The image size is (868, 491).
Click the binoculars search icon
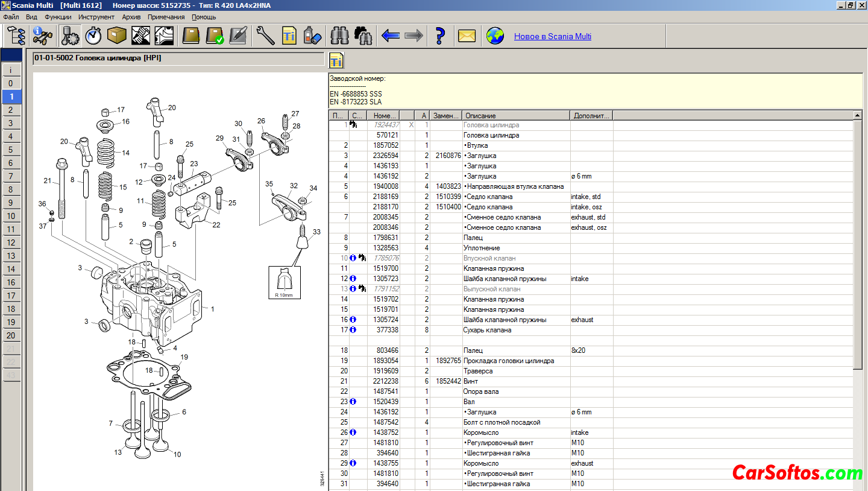tap(340, 36)
